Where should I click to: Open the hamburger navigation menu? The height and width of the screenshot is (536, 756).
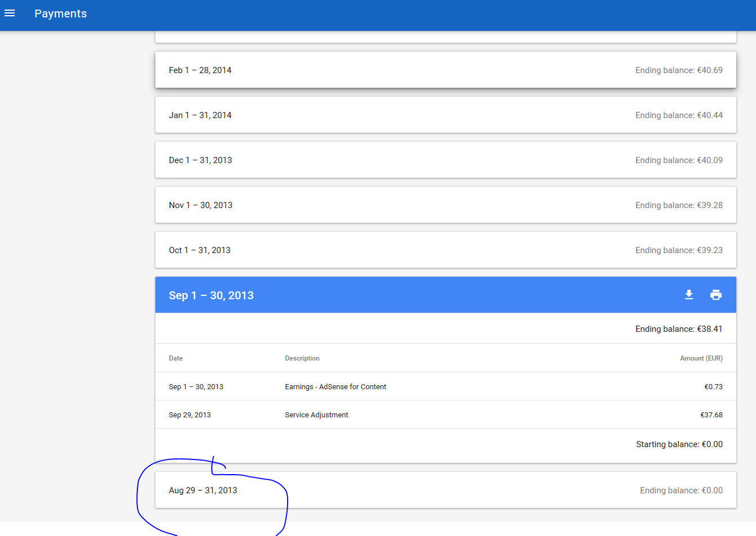click(10, 13)
